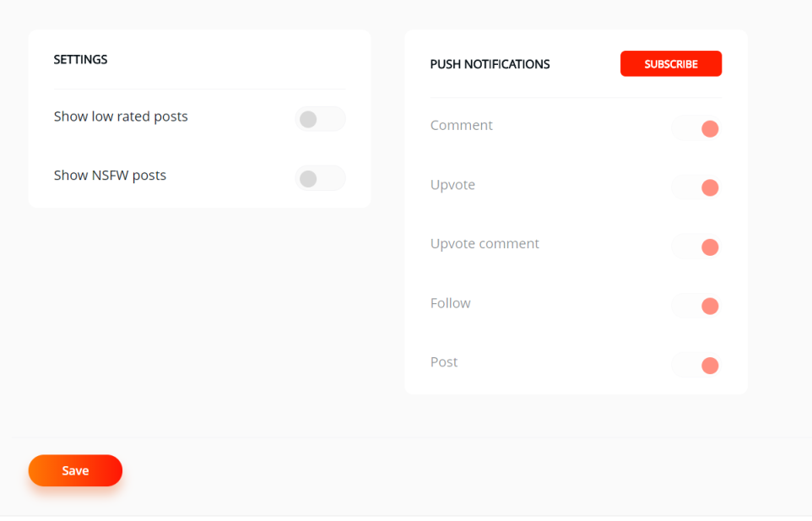
Task: Click the Post notification label text
Action: 444,362
